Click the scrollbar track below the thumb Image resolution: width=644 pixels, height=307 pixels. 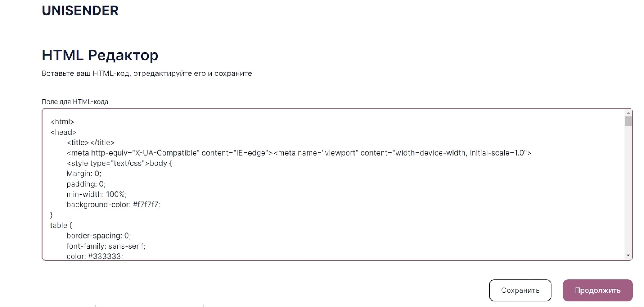[628, 189]
